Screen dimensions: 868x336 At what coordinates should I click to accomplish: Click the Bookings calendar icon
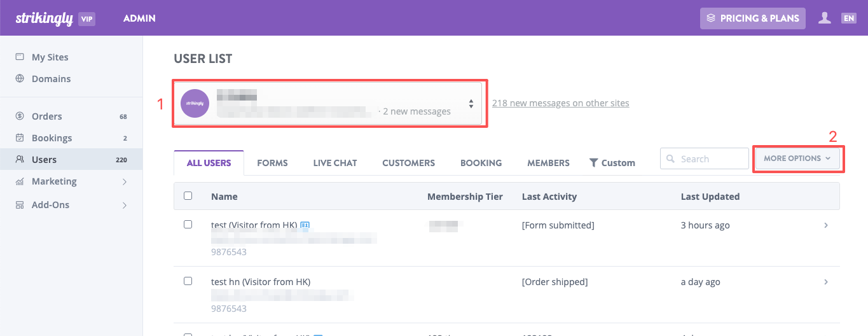point(20,138)
